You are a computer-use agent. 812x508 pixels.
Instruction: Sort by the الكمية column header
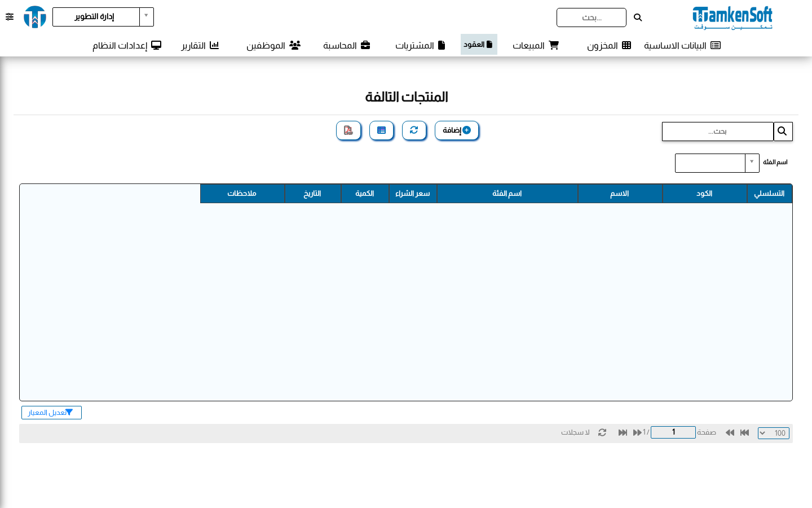pyautogui.click(x=365, y=194)
